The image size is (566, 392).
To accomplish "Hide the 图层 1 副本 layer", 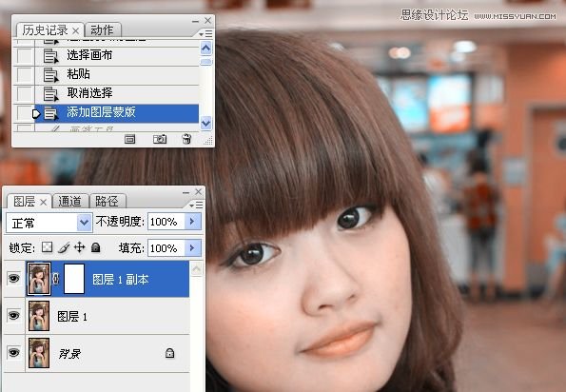I will [x=13, y=278].
